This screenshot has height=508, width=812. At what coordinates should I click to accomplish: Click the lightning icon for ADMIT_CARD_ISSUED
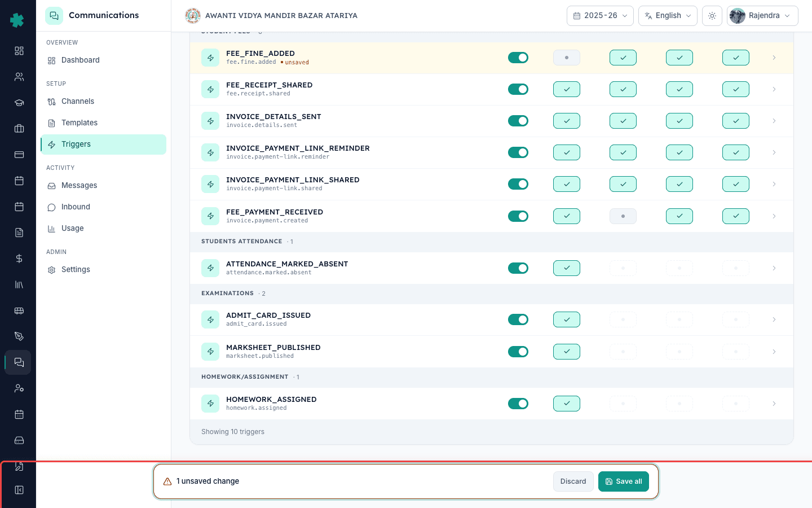210,319
